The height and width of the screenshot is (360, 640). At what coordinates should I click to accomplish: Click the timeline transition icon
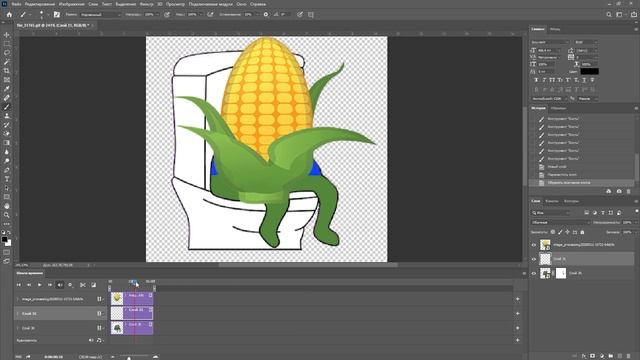click(x=93, y=285)
